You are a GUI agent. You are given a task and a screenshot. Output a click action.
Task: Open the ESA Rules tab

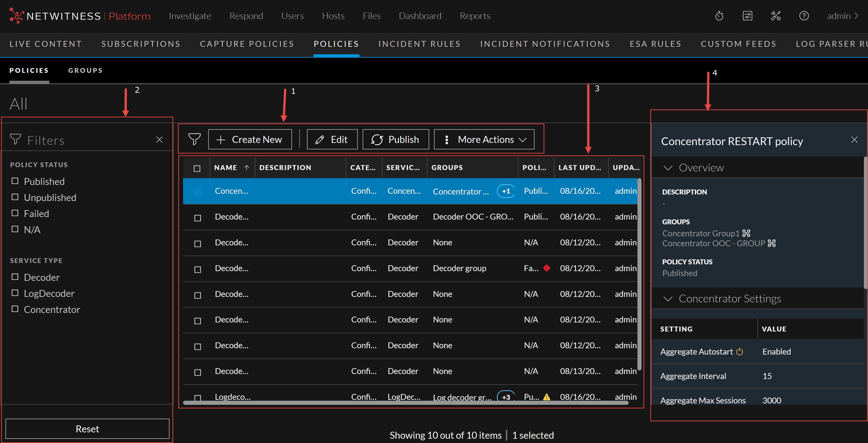point(655,44)
